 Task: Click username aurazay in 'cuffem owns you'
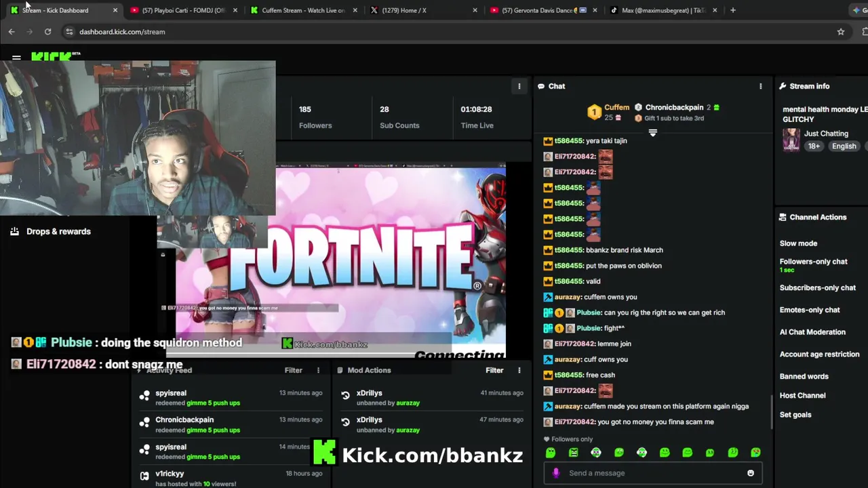(568, 297)
